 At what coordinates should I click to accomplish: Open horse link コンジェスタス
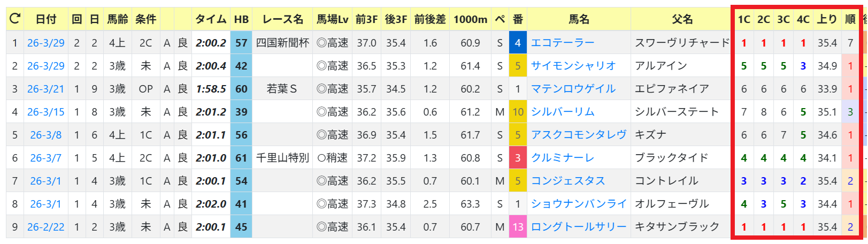568,181
